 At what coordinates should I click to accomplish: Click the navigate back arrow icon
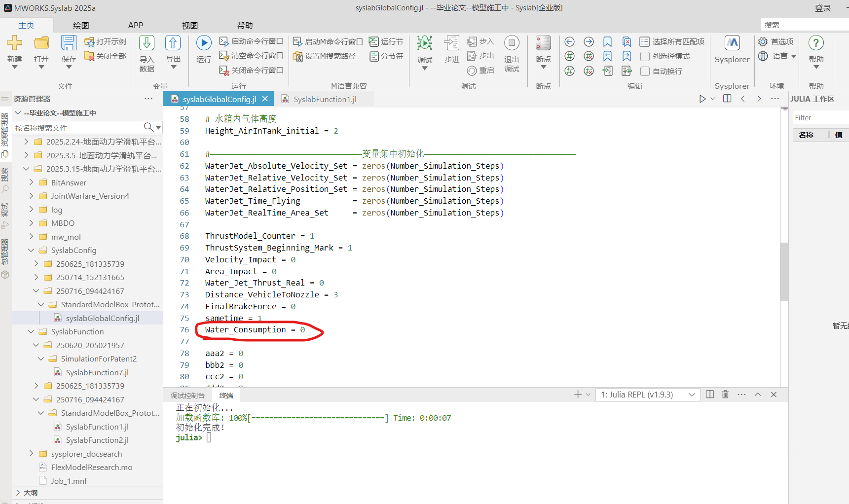570,42
